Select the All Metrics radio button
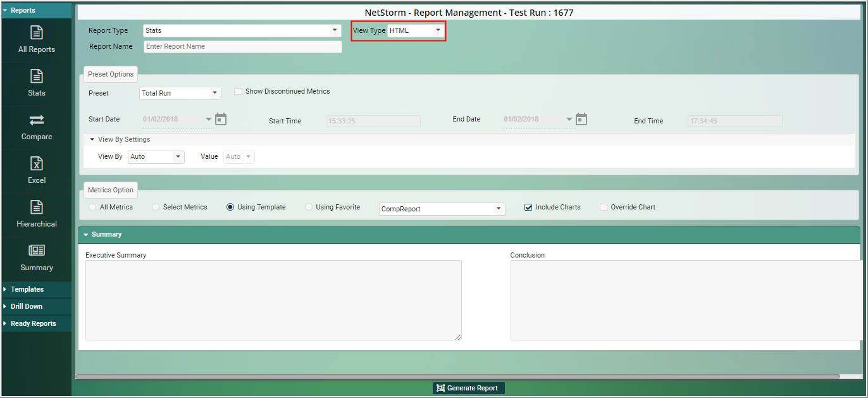Viewport: 868px width, 398px height. point(93,207)
